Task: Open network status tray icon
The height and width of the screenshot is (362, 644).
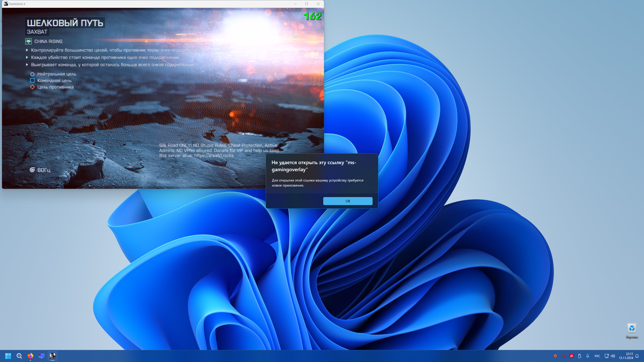Action: click(x=607, y=356)
